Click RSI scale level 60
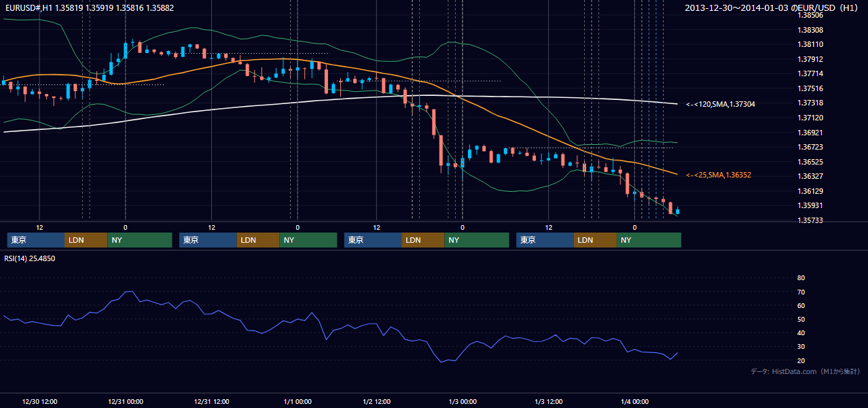The image size is (868, 408). [801, 305]
